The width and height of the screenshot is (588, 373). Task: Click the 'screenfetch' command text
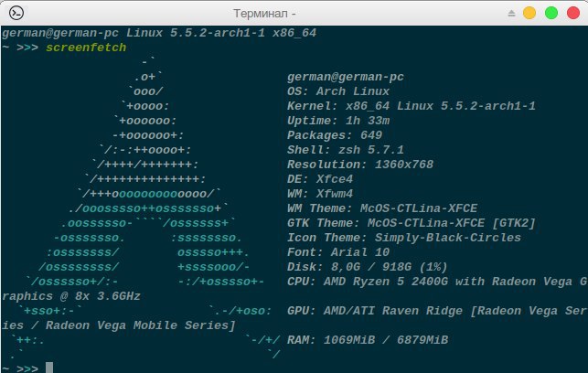click(86, 48)
